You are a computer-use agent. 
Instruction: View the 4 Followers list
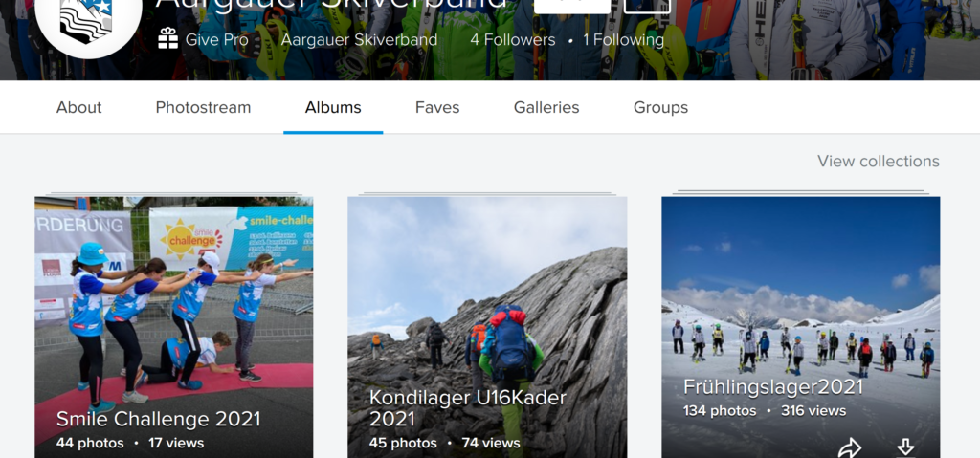click(x=512, y=40)
